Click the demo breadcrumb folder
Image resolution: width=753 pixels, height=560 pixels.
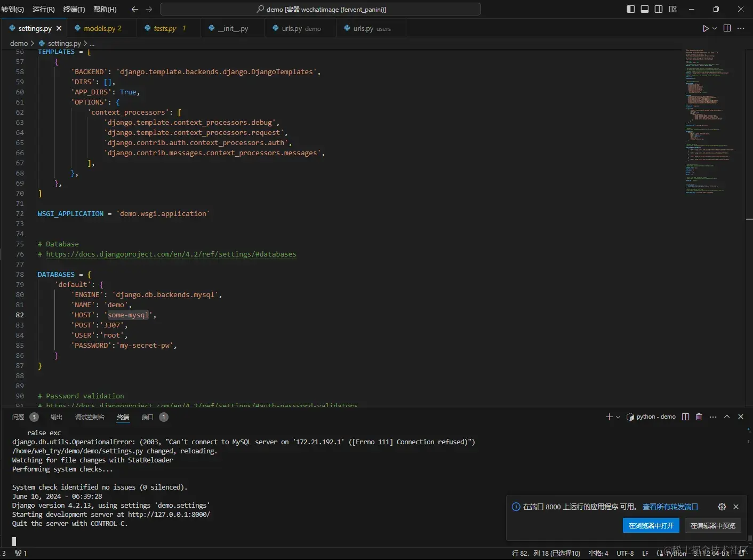19,43
